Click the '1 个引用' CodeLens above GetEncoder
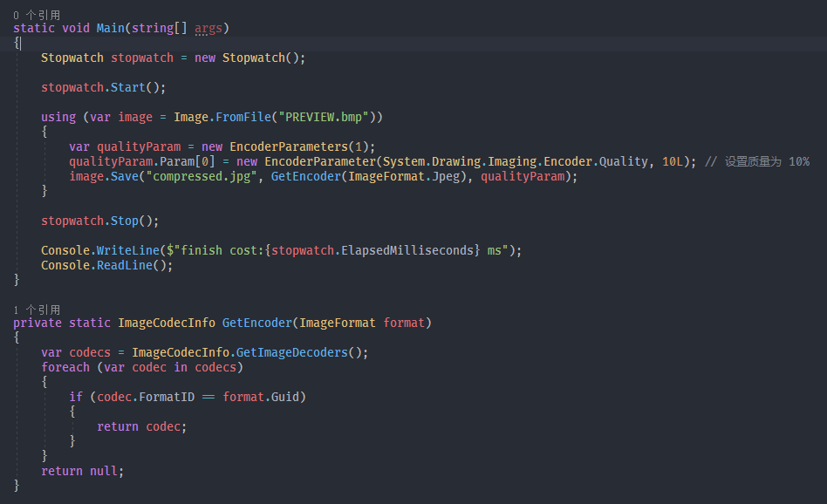827x504 pixels. point(37,310)
